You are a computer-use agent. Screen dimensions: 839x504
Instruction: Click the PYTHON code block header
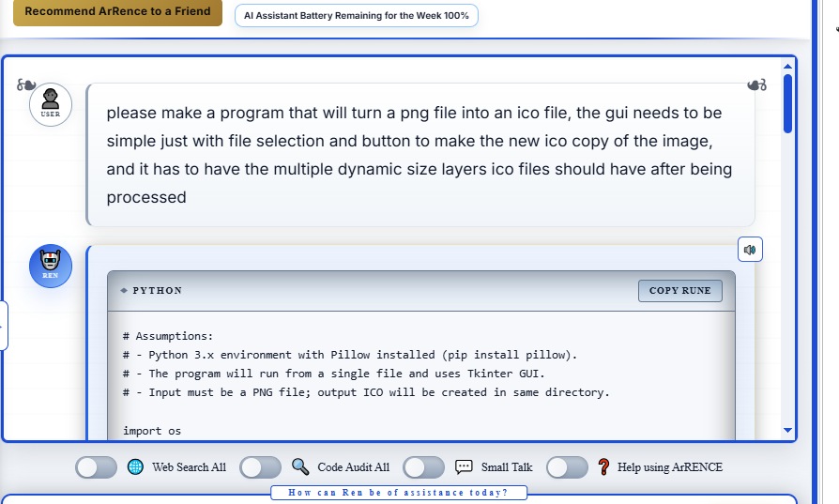point(421,291)
